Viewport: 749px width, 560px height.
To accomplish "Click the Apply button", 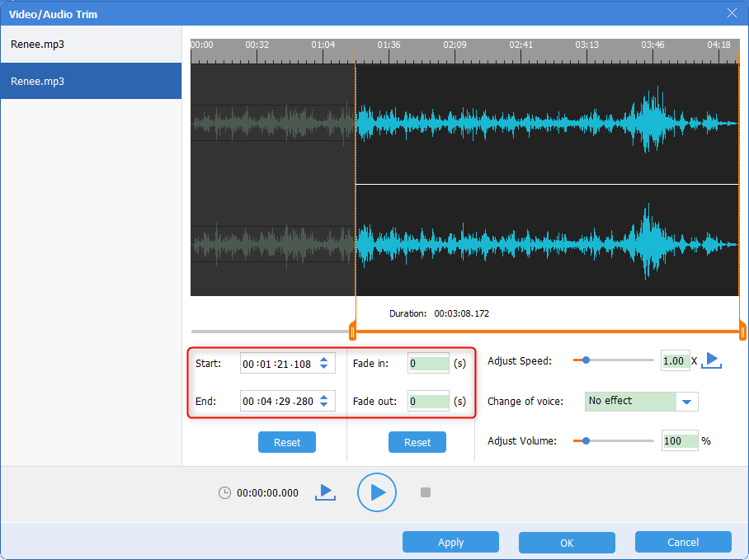I will tap(450, 542).
